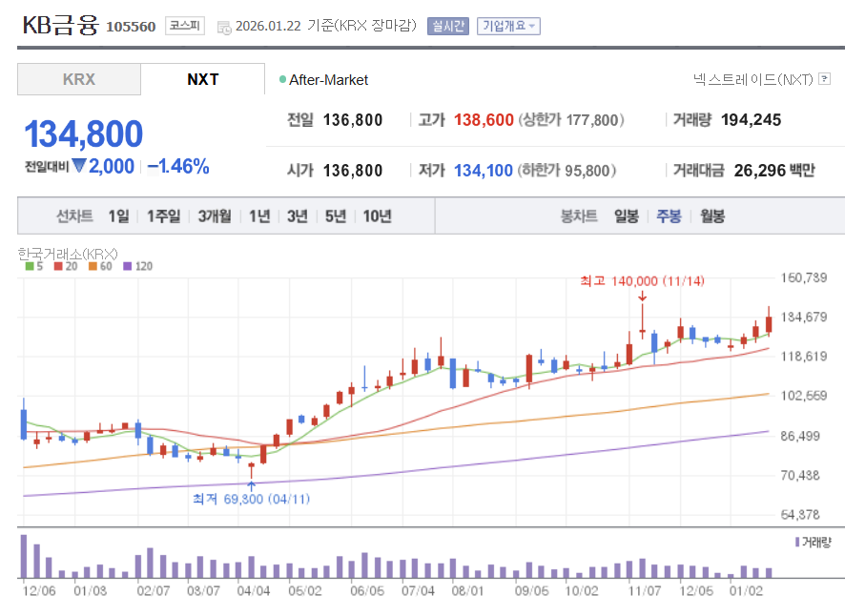Click the 전일 136,800 value
The width and height of the screenshot is (845, 616).
tap(353, 119)
